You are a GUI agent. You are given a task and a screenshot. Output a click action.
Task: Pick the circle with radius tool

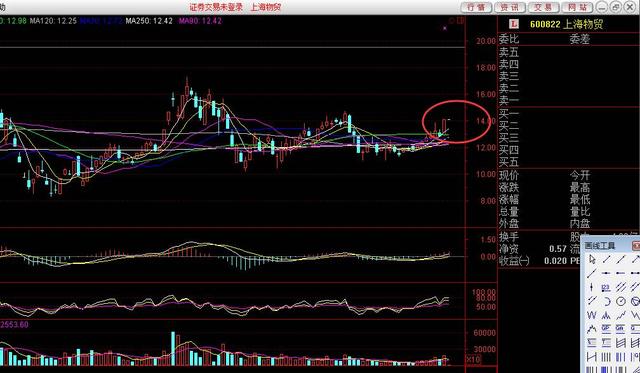pyautogui.click(x=621, y=301)
